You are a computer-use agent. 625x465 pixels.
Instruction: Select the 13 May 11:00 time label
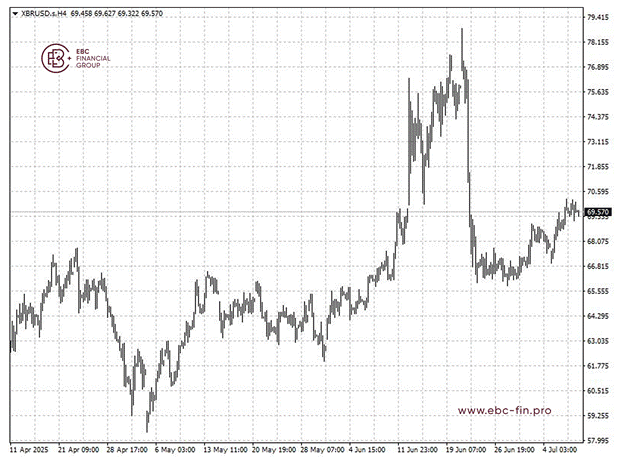[x=226, y=450]
